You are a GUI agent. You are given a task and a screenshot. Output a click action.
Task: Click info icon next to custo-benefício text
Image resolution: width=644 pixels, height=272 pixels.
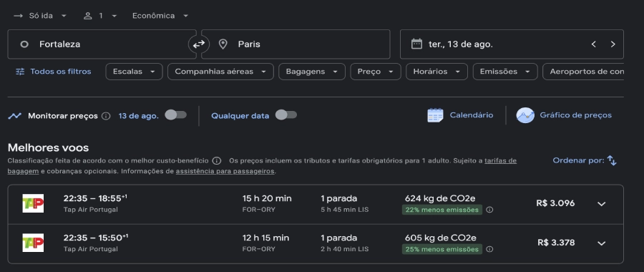[217, 160]
